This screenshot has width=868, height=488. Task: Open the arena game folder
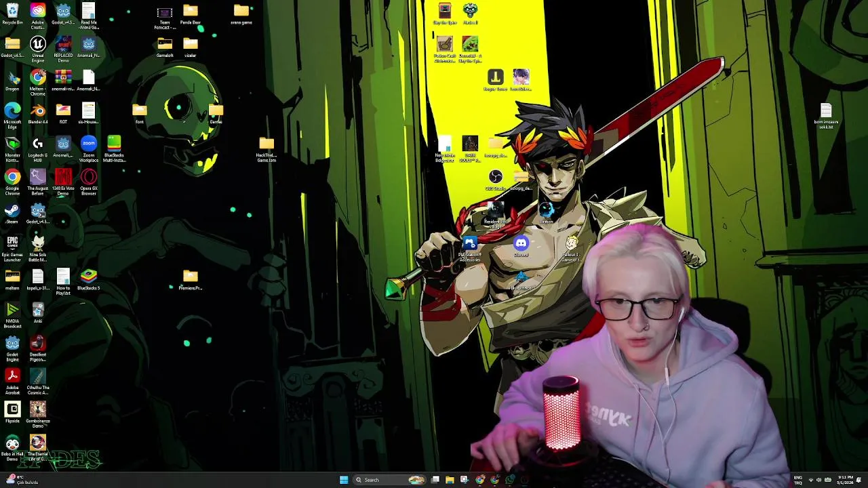click(241, 14)
